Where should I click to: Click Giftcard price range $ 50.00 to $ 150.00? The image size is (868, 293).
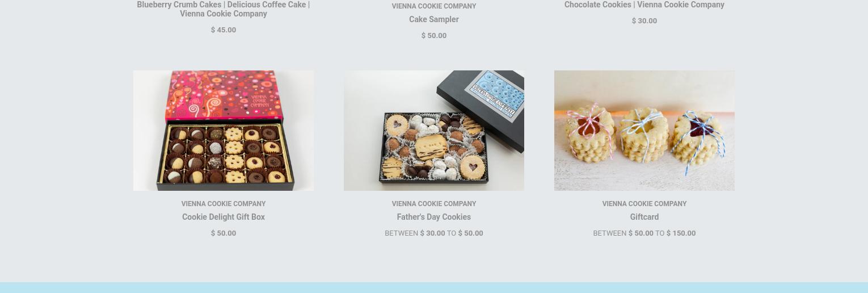[644, 233]
